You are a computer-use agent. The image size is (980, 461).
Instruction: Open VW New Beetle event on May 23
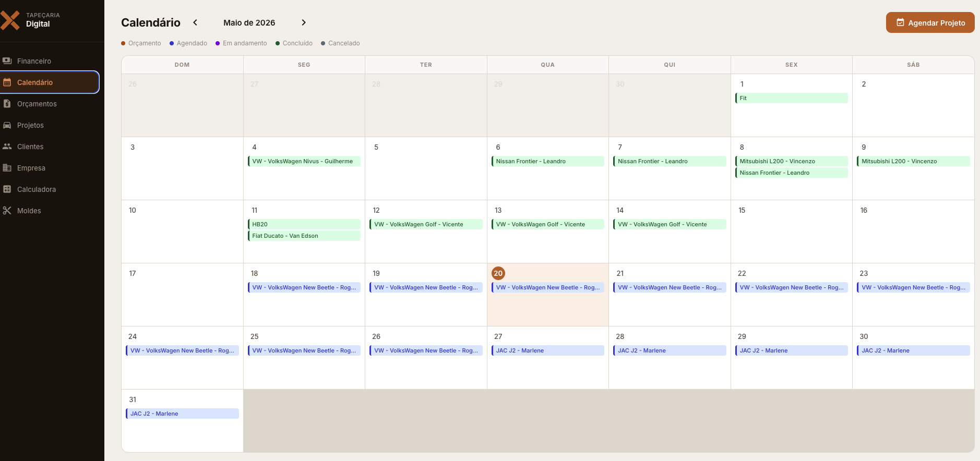(913, 287)
